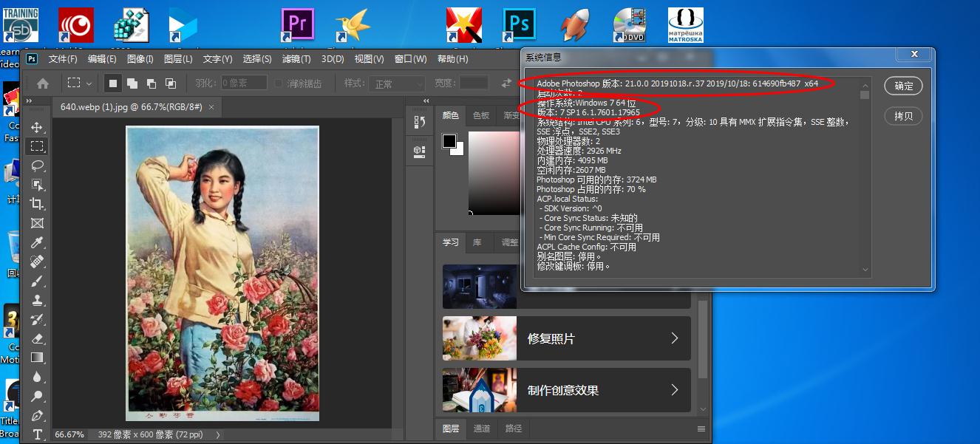
Task: Select the Move tool
Action: point(37,127)
